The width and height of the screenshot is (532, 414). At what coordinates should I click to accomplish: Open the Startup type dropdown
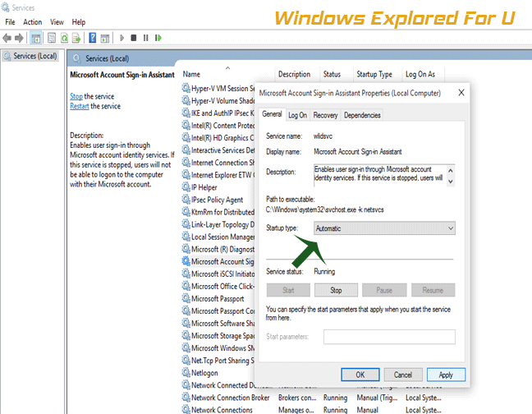[x=384, y=228]
